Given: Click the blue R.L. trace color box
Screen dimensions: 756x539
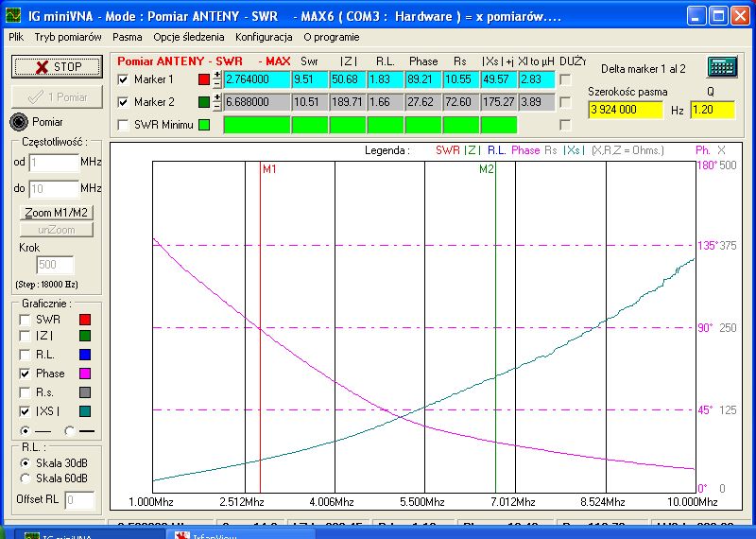Looking at the screenshot, I should click(84, 356).
